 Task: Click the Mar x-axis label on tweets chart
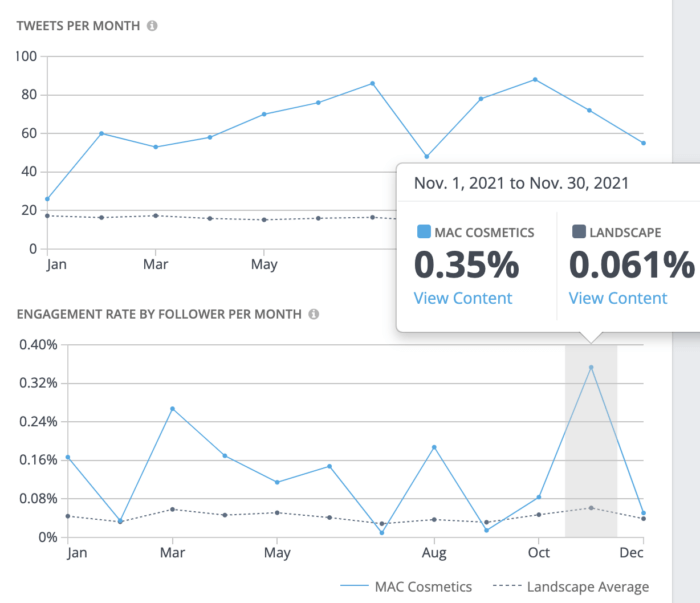pyautogui.click(x=155, y=264)
